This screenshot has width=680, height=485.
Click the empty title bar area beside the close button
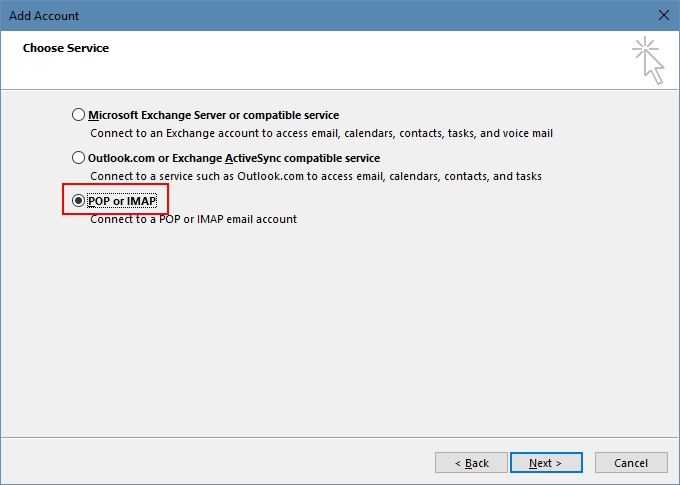[400, 15]
